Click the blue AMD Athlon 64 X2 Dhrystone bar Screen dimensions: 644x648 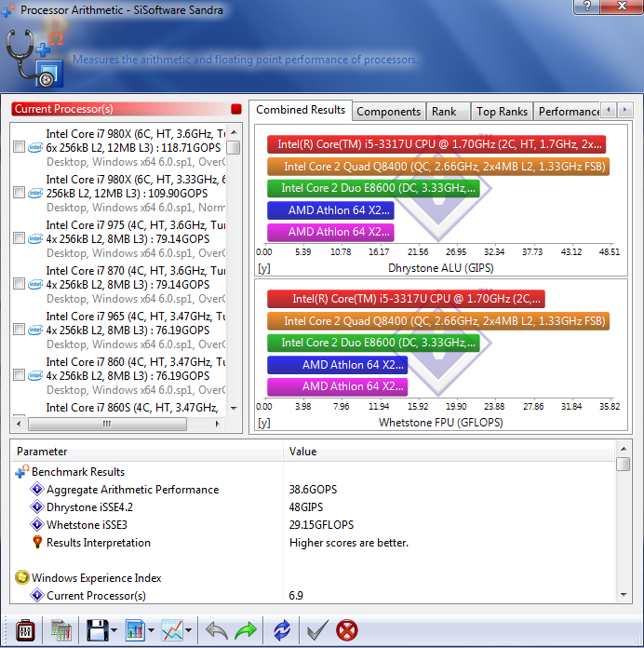[330, 209]
